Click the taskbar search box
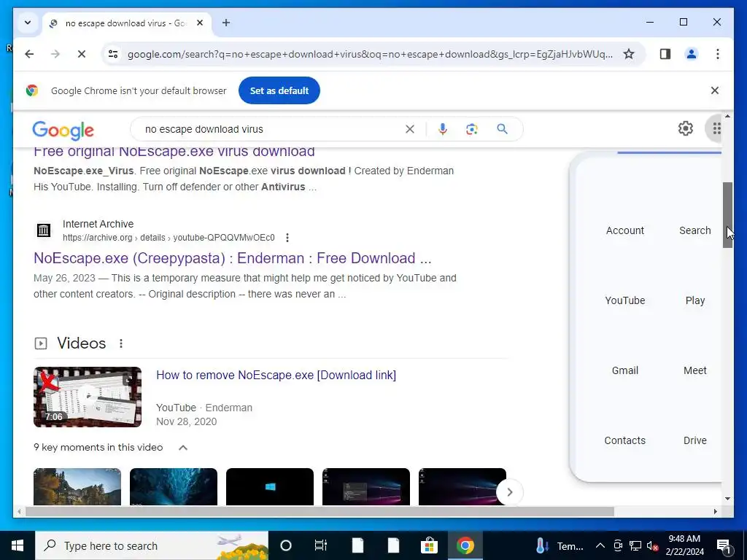 tap(152, 545)
